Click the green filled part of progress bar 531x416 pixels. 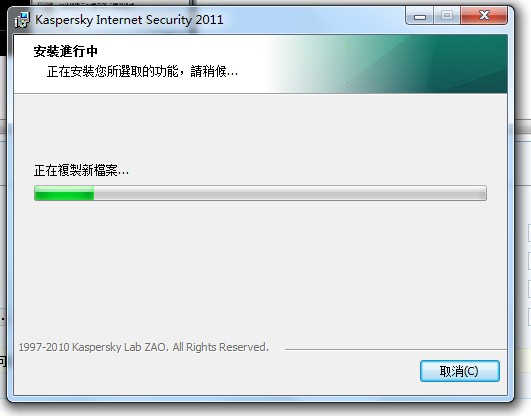tap(64, 193)
